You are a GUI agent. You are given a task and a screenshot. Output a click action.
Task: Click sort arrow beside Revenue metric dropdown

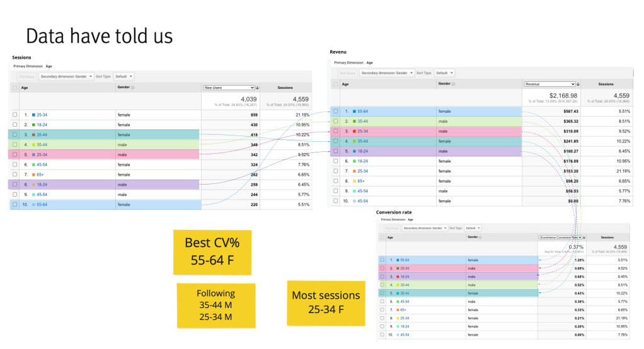coord(578,84)
